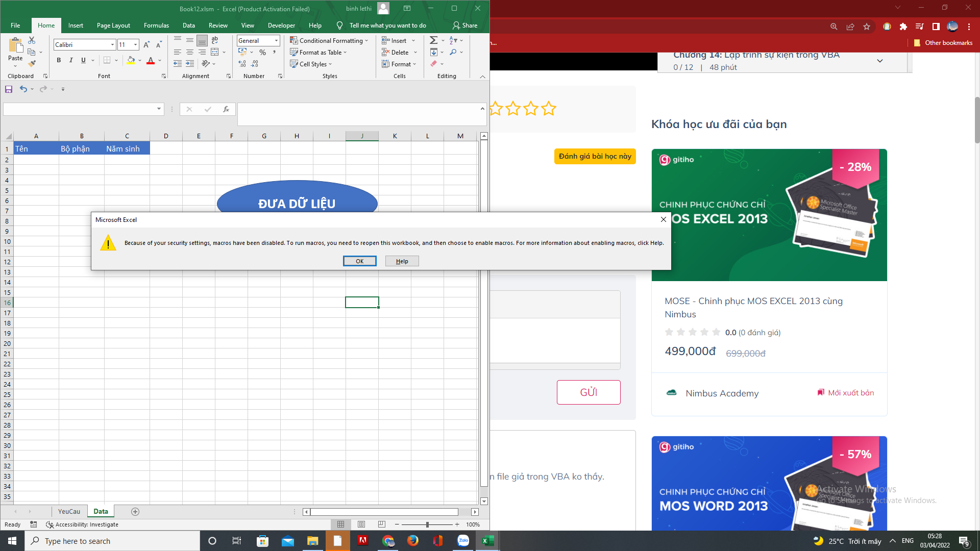Click Insert cells in Cells group
The height and width of the screenshot is (551, 980).
(394, 41)
